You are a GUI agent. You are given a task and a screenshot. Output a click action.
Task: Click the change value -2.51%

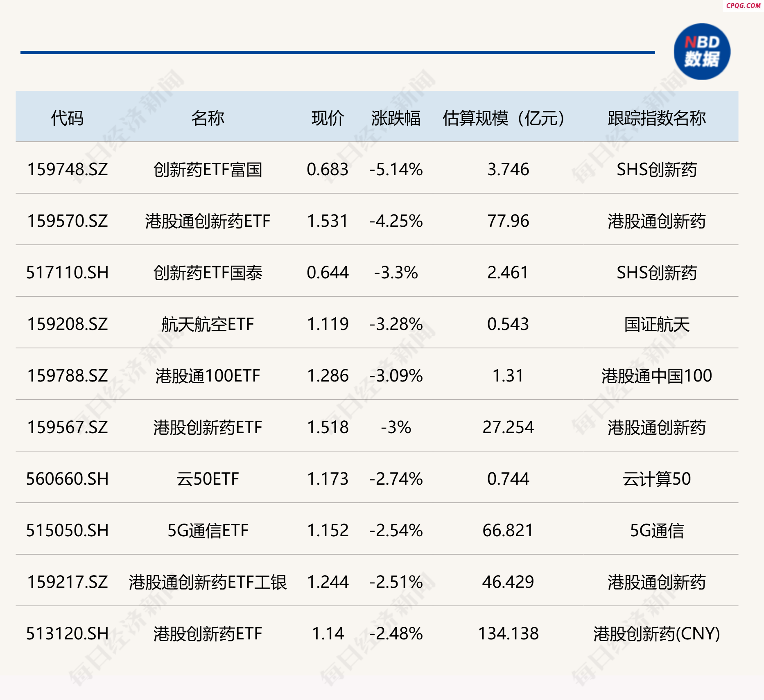(x=396, y=582)
